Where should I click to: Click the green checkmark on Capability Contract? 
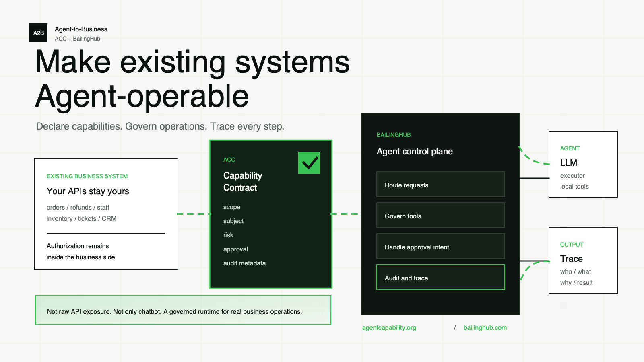click(309, 163)
